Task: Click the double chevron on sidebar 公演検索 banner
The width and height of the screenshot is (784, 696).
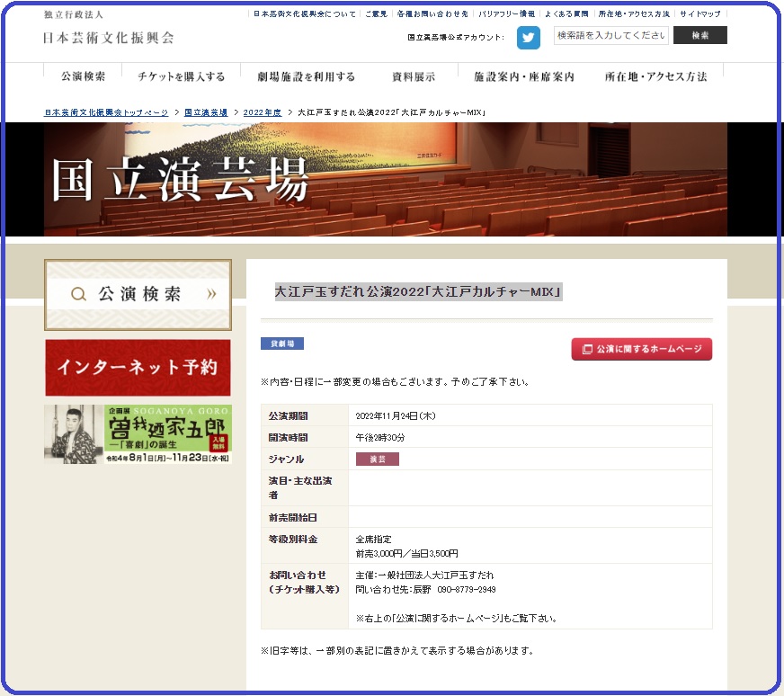Action: 211,294
